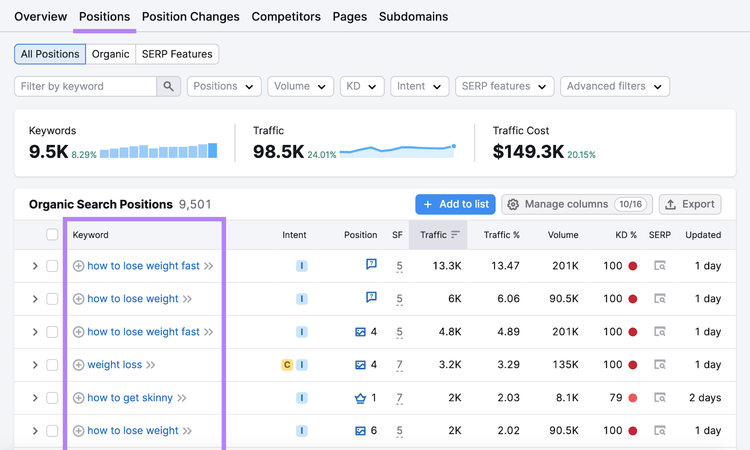Screen dimensions: 750x450
Task: Open how to lose weight link, 6K traffic
Action: click(133, 299)
